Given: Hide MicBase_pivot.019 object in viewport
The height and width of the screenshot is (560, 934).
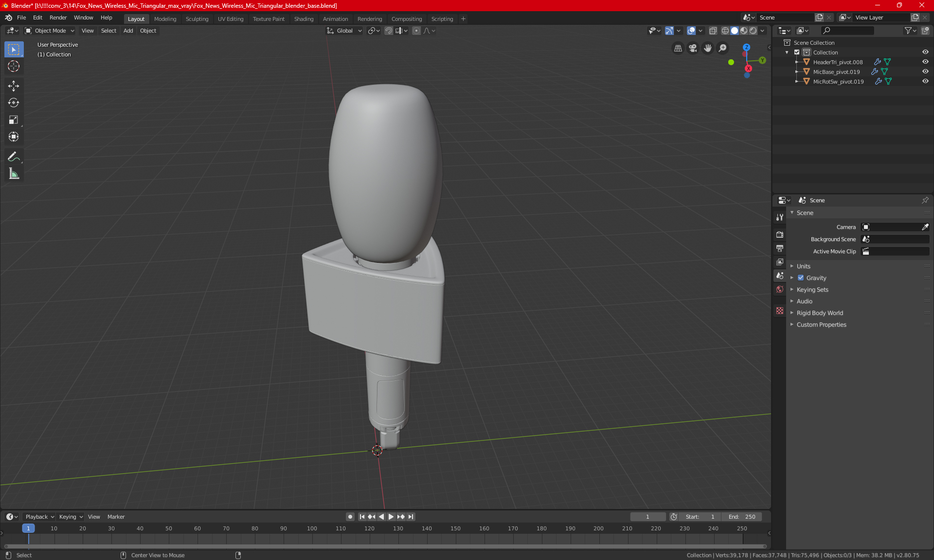Looking at the screenshot, I should pos(925,72).
